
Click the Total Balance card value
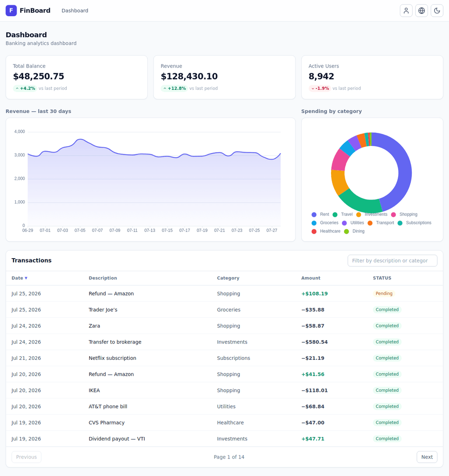[39, 76]
